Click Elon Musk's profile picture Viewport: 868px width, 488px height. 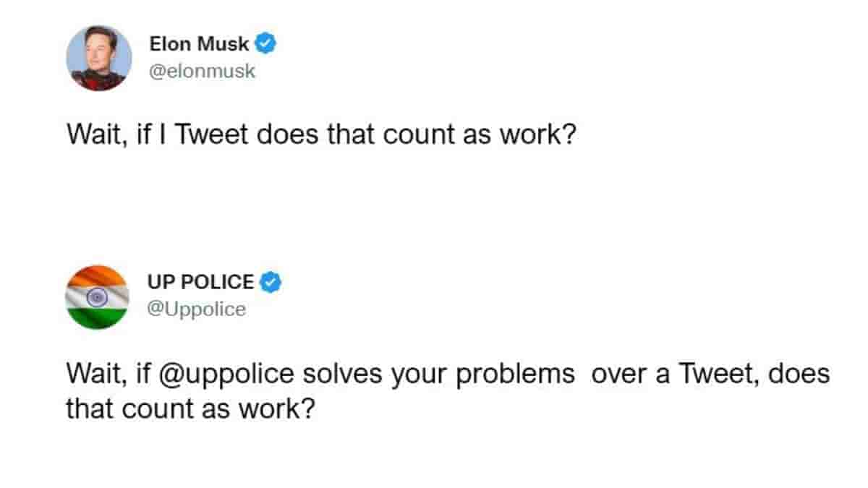[x=99, y=58]
